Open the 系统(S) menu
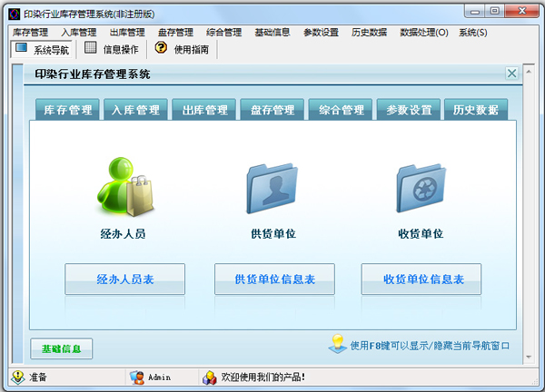Viewport: 545px width, 392px height. point(472,33)
